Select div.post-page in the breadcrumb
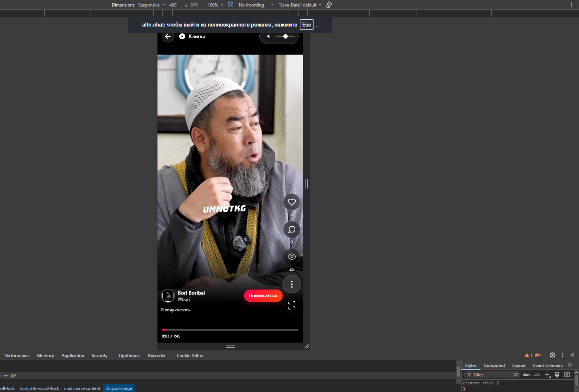The height and width of the screenshot is (392, 579). tap(119, 388)
